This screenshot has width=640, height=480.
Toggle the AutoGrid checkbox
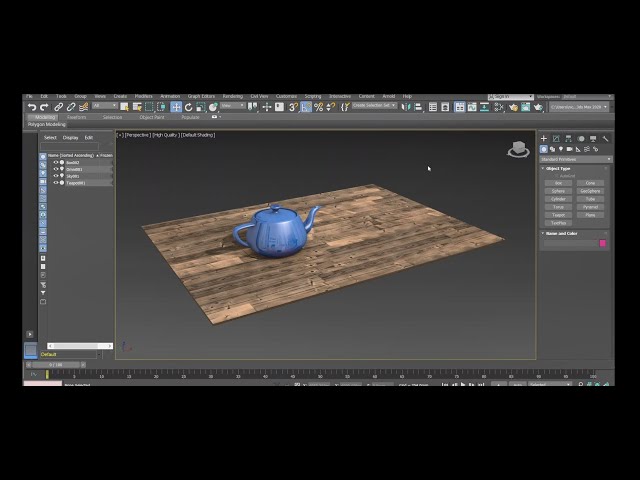[x=556, y=176]
